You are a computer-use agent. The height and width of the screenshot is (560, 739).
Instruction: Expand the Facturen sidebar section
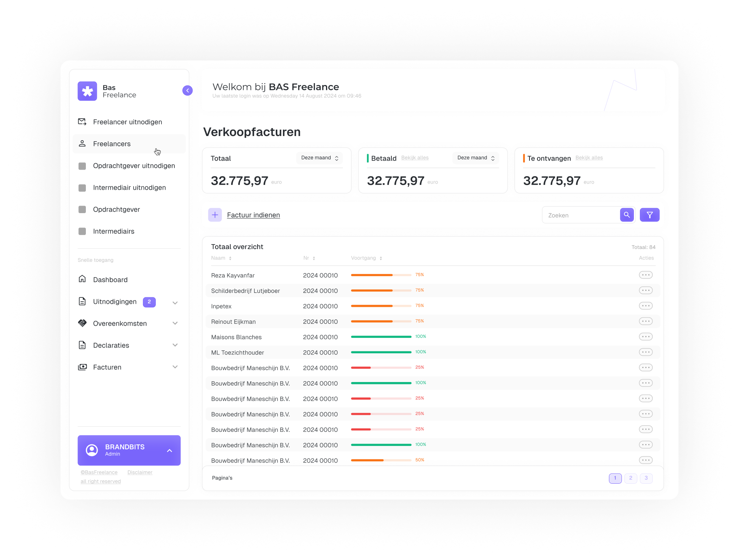[x=175, y=367]
